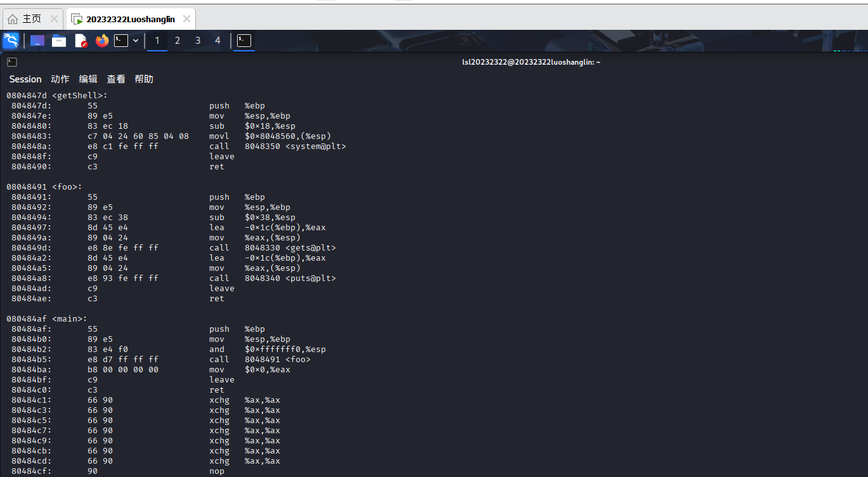The height and width of the screenshot is (477, 868).
Task: Open the file manager from the panel
Action: click(x=59, y=41)
